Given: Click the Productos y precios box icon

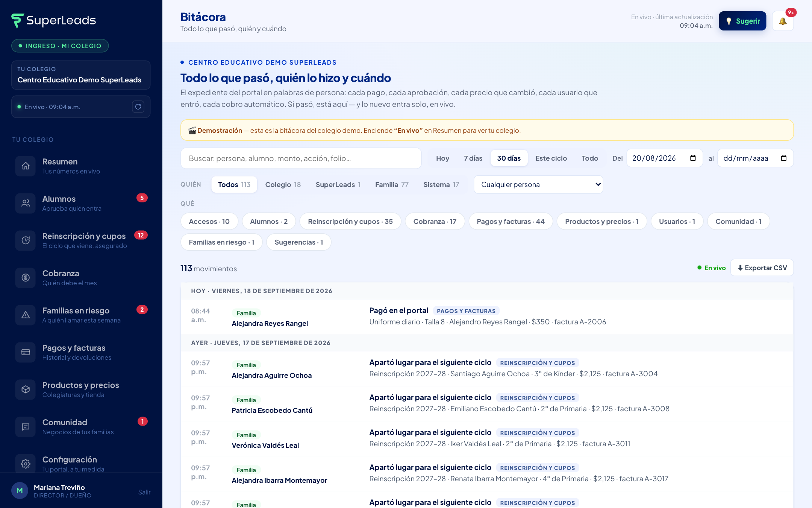Looking at the screenshot, I should [x=26, y=389].
